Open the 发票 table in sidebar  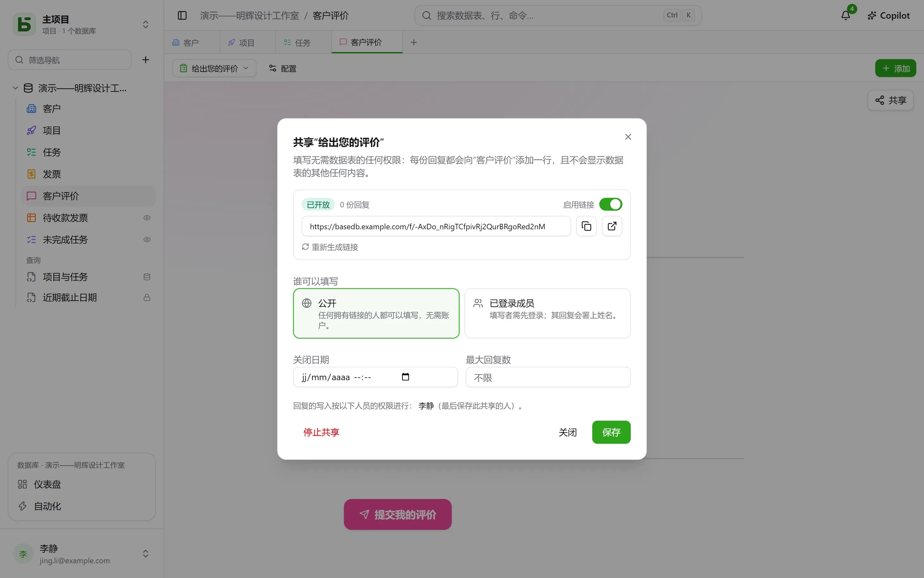click(89, 174)
